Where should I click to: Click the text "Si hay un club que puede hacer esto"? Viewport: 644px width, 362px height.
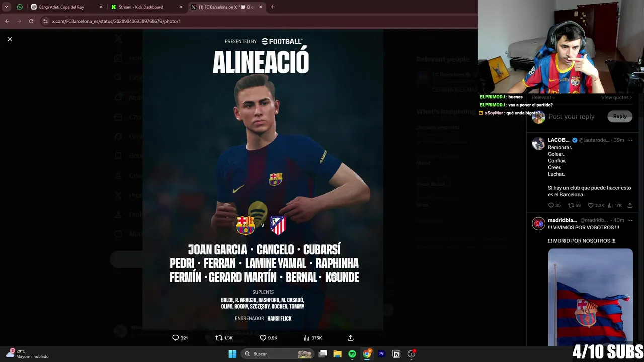[x=589, y=188]
